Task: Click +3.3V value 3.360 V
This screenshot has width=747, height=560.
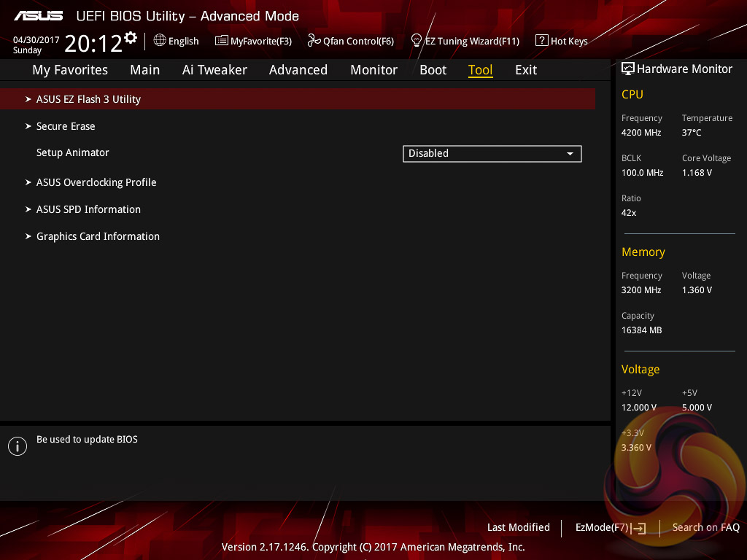Action: pos(636,448)
